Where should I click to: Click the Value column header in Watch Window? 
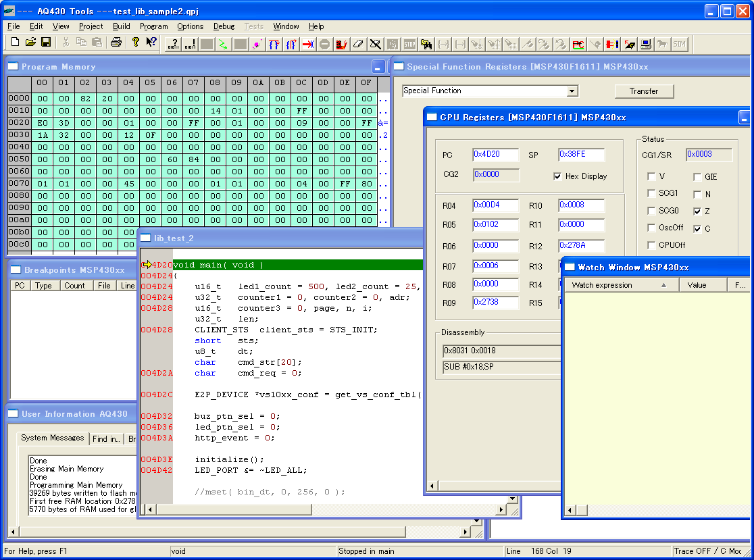pos(703,285)
